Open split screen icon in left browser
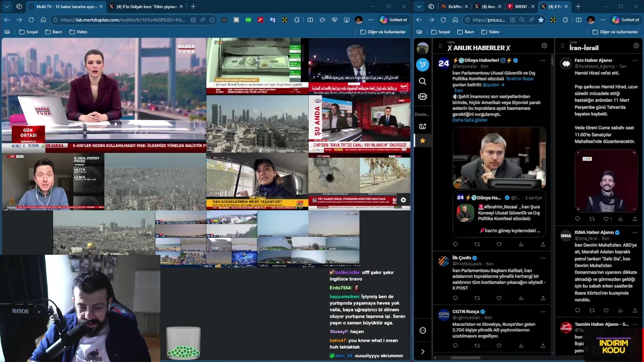Screen dimensions: 644x362 click(310, 20)
